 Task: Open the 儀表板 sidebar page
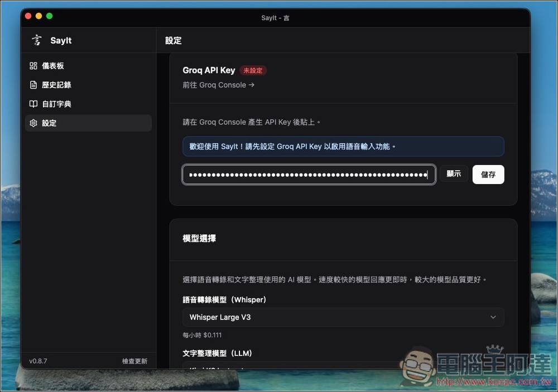(88, 66)
